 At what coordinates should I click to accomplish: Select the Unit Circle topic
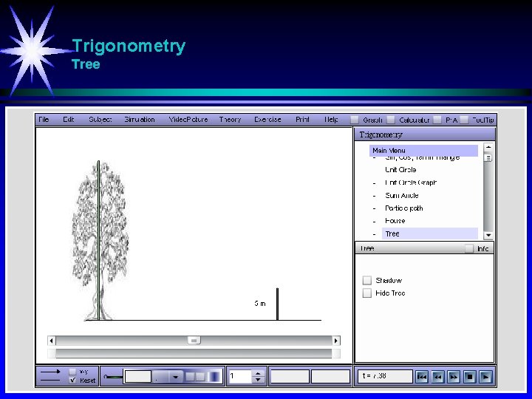pyautogui.click(x=400, y=170)
